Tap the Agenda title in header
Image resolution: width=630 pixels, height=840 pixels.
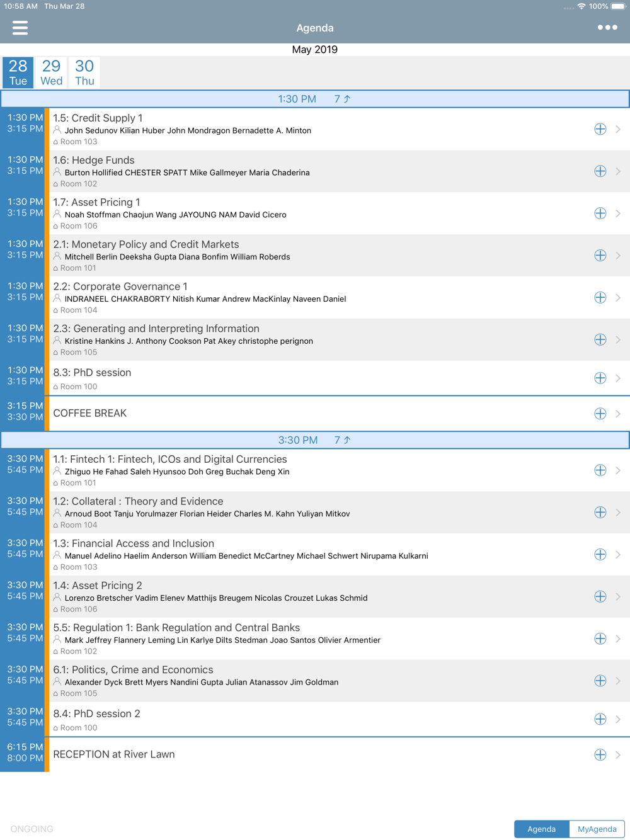pyautogui.click(x=315, y=28)
